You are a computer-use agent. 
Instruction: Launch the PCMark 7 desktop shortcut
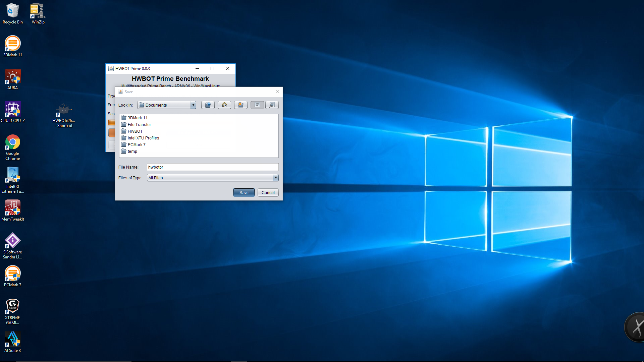pyautogui.click(x=13, y=276)
